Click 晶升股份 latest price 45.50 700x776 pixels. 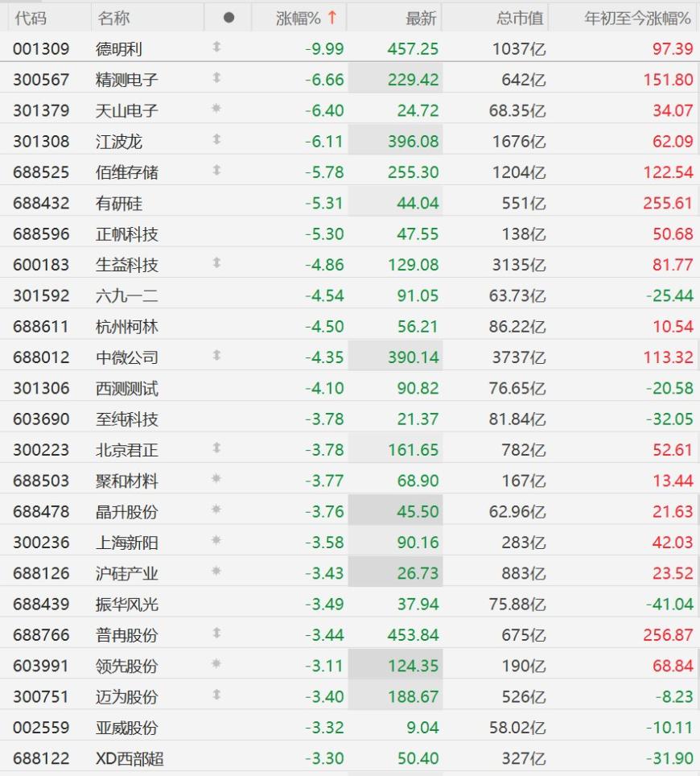coord(418,511)
